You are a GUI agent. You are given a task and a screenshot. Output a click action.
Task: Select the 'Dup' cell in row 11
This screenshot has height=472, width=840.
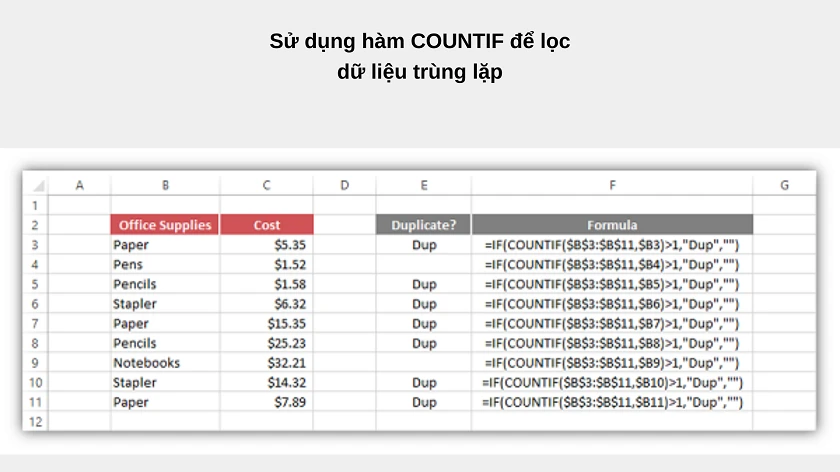424,402
